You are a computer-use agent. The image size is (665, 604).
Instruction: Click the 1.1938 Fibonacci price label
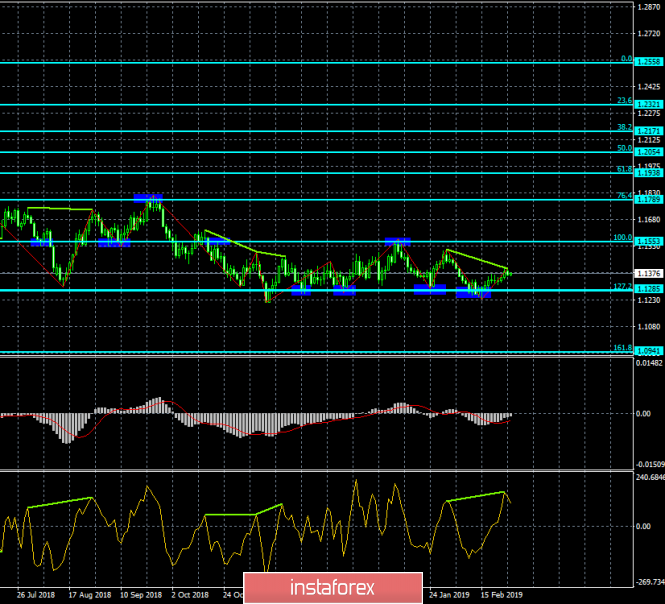(648, 173)
